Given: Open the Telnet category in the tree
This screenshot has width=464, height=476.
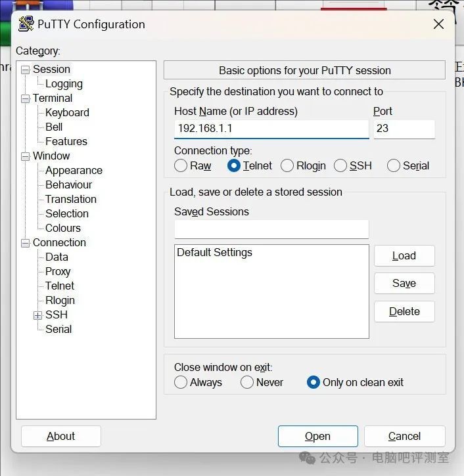Looking at the screenshot, I should (x=60, y=286).
